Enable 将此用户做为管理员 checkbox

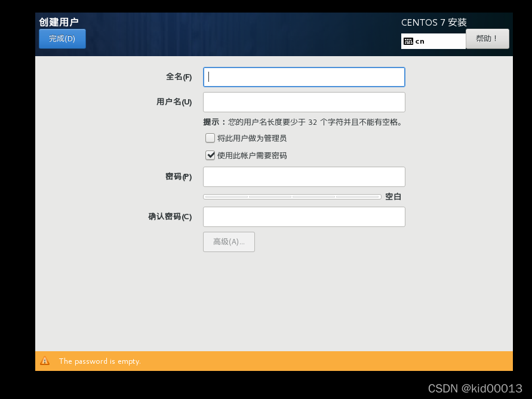tap(210, 138)
